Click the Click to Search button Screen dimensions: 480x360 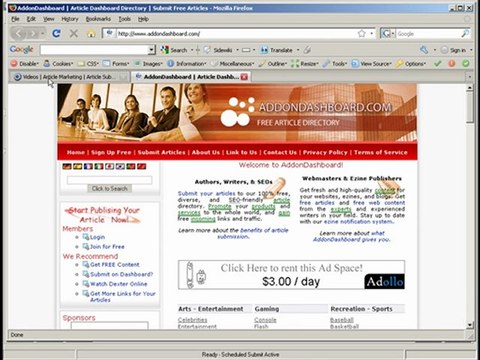110,188
